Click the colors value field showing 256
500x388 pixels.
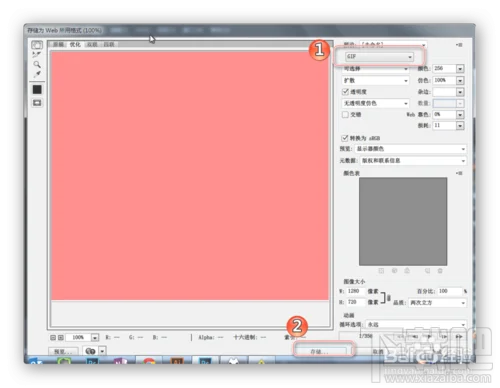444,69
